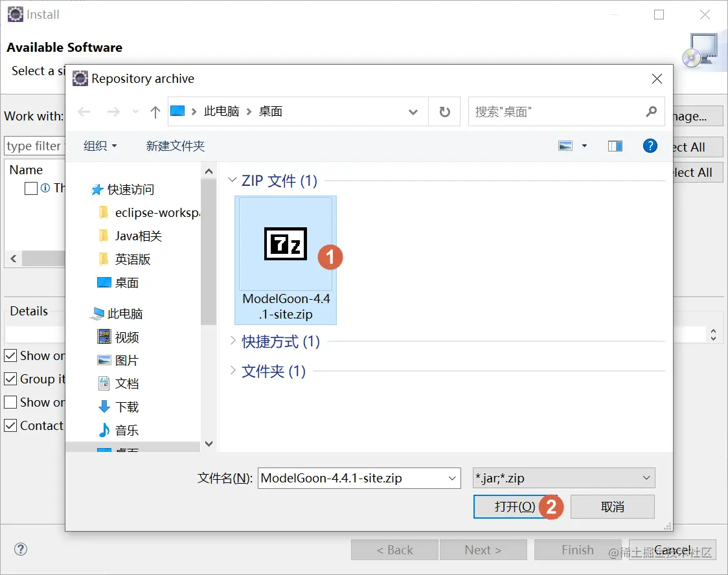
Task: Enable the unchecked Show on option
Action: click(10, 402)
